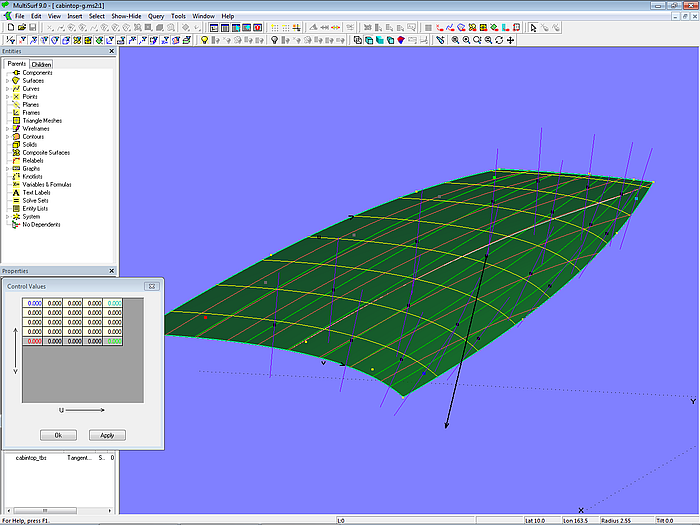
Task: Open the Query menu
Action: (x=156, y=17)
